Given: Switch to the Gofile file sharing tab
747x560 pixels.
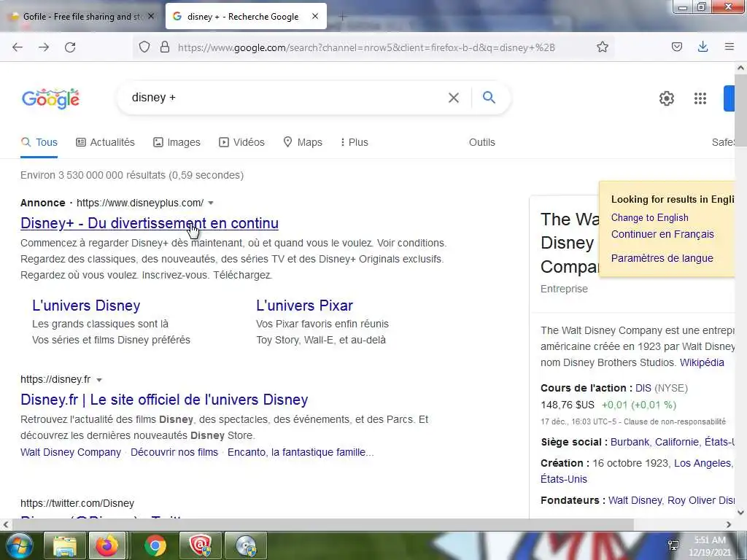Looking at the screenshot, I should (x=82, y=17).
